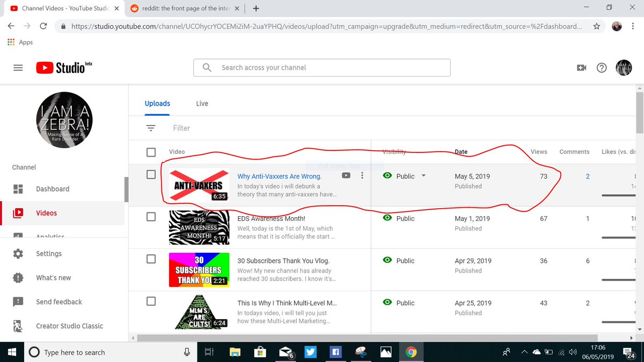Open 30 Subscribers Thank You Vlog title
The image size is (644, 362).
click(x=283, y=261)
